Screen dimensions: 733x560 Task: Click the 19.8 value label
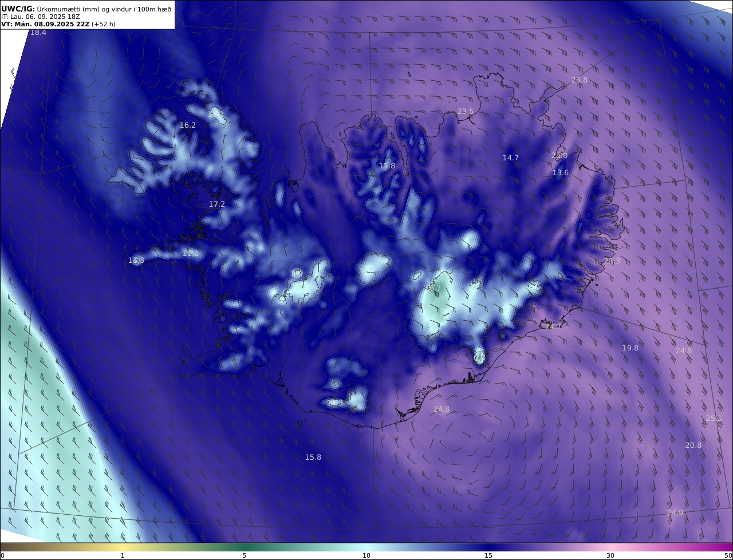click(x=630, y=348)
